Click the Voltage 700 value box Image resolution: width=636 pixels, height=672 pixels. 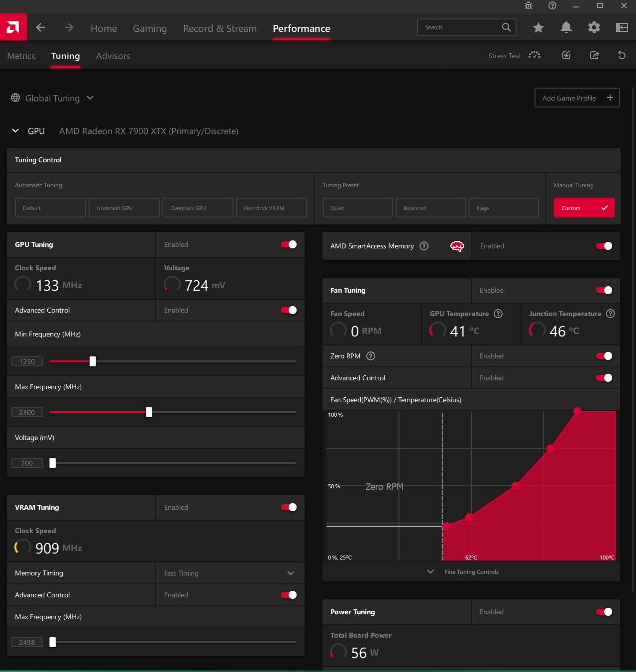click(x=27, y=463)
